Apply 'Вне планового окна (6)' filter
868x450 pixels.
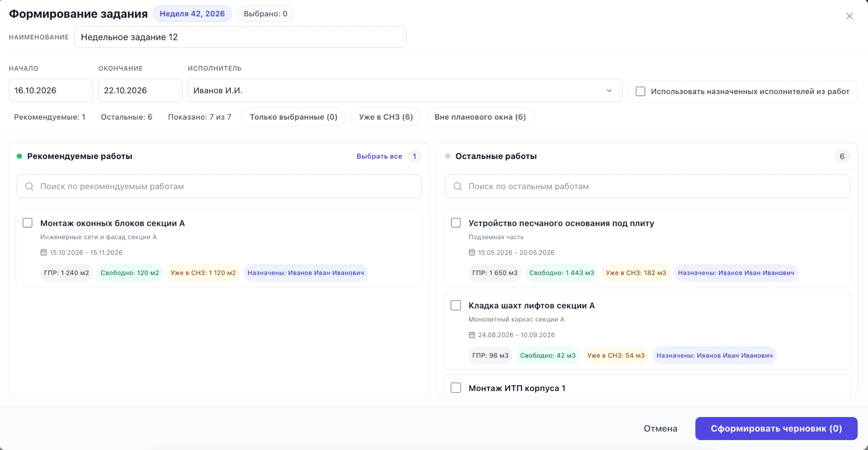click(x=480, y=117)
